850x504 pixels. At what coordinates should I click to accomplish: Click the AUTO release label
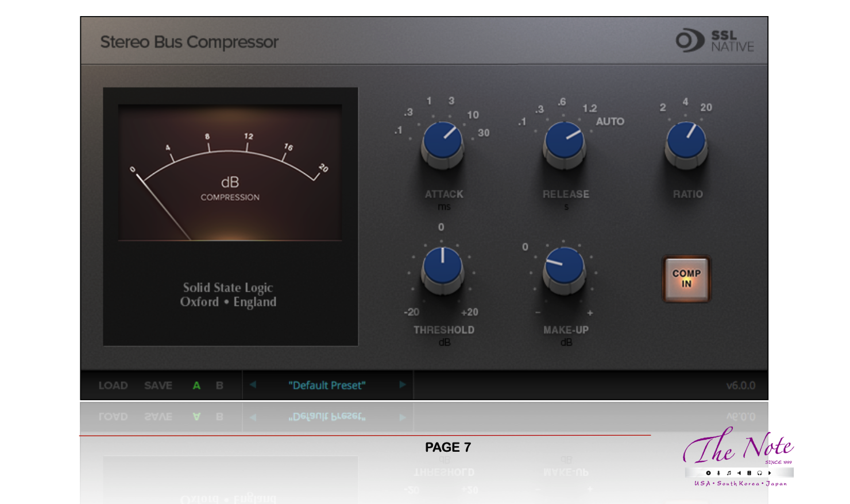(610, 122)
